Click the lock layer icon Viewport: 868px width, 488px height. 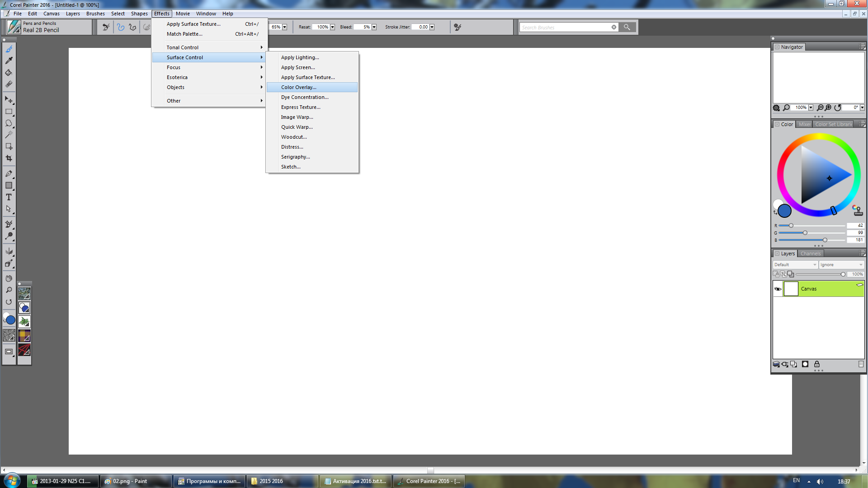coord(817,364)
